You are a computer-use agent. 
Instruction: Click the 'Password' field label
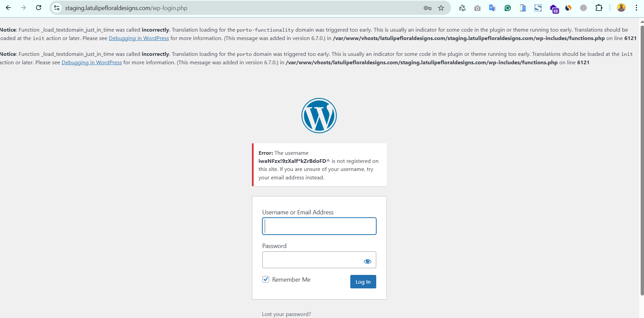point(275,246)
